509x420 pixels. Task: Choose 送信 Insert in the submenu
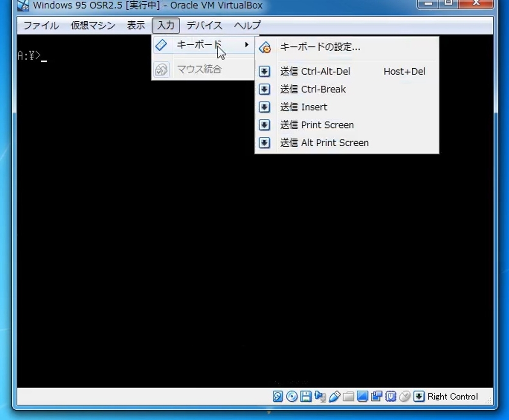[347, 107]
